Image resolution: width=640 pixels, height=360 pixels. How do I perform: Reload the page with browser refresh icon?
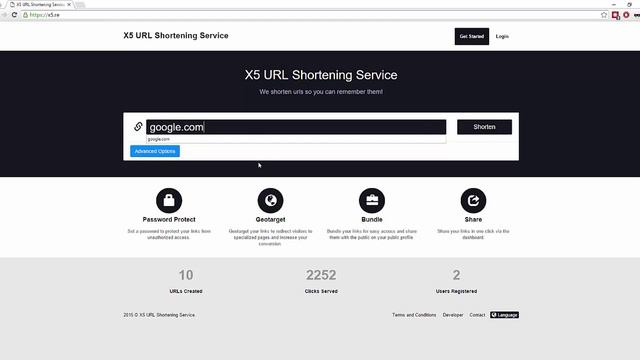pos(14,15)
